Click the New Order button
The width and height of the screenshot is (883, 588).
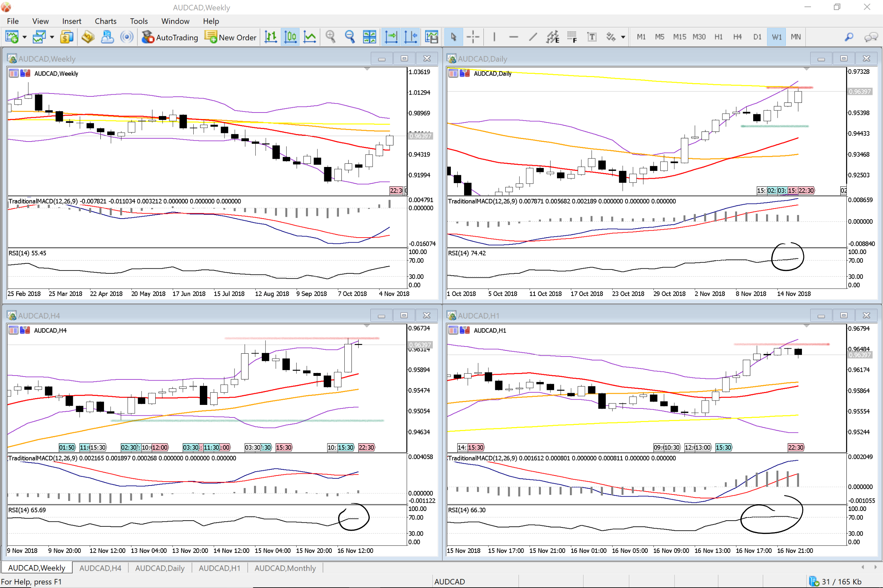[x=230, y=37]
